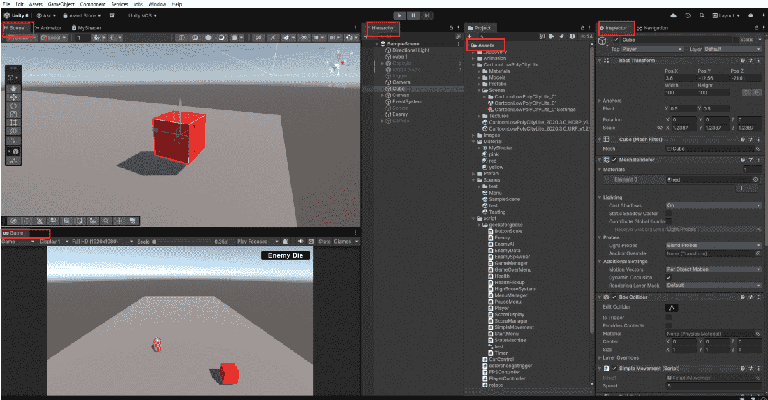The width and height of the screenshot is (768, 400).
Task: Switch to the Navigation tab
Action: tap(653, 28)
